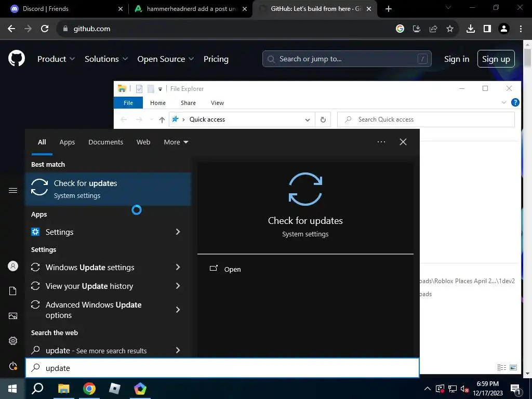
Task: Refresh Quick access in File Explorer
Action: 323,119
